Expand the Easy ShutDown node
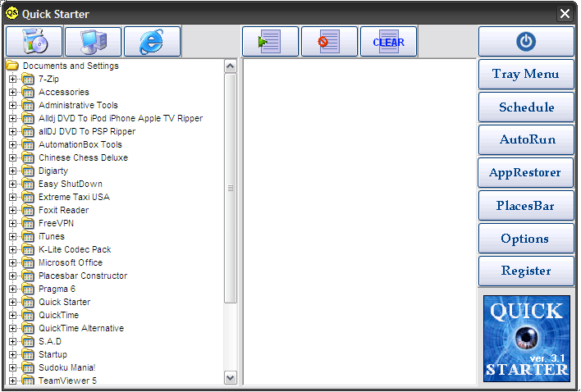 tap(12, 184)
